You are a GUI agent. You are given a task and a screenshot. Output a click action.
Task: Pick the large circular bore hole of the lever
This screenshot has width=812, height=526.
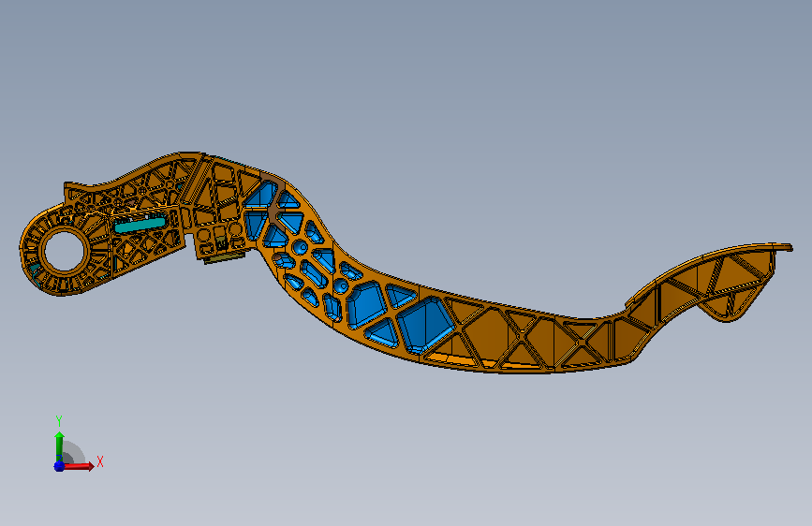point(65,251)
